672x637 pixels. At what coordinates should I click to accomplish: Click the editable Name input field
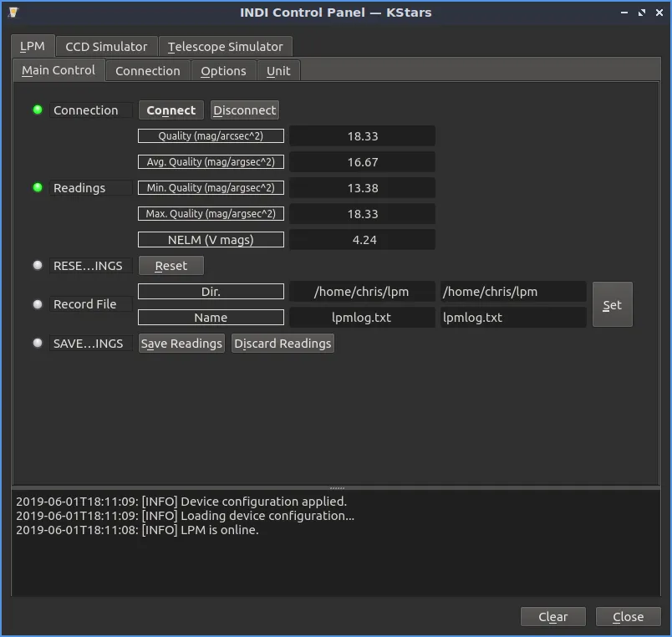pyautogui.click(x=513, y=318)
